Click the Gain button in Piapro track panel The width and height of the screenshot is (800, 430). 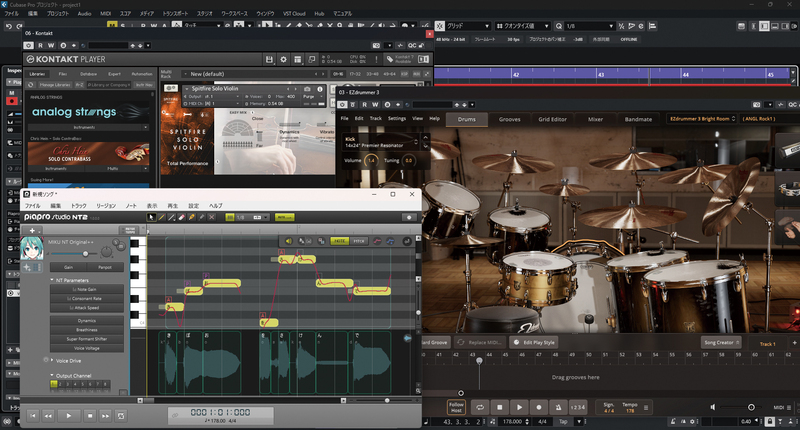(68, 267)
